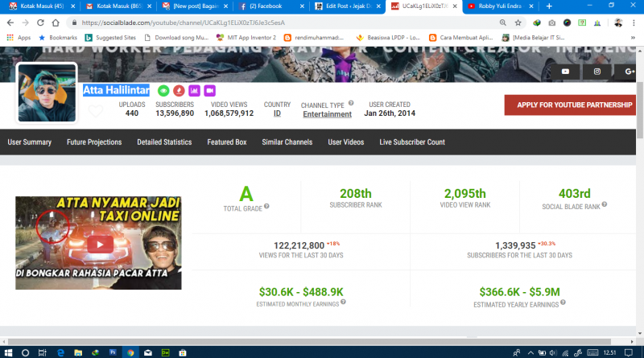Open the zoom magnifier icon in address bar
644x358 pixels.
(502, 23)
